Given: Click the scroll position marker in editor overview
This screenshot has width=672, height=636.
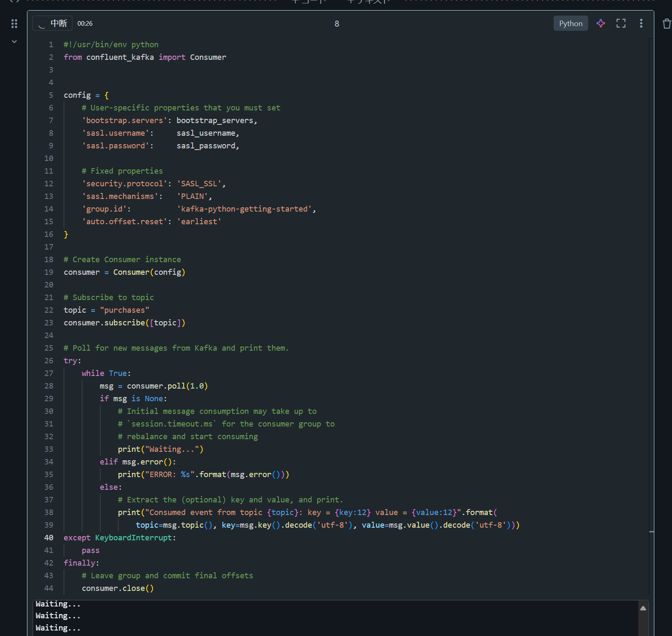Looking at the screenshot, I should click(651, 532).
